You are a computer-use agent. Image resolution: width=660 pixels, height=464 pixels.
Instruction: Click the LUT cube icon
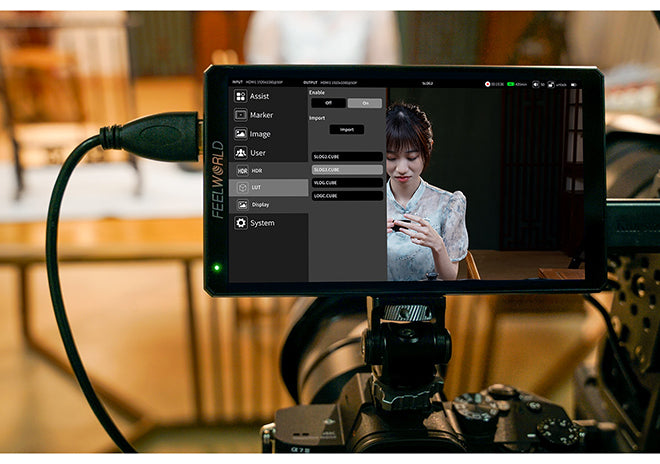(242, 188)
